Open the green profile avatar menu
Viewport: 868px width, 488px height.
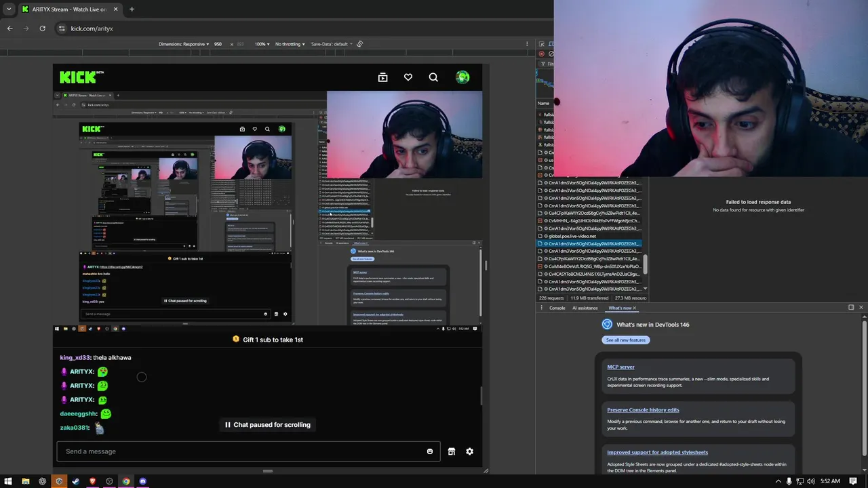(462, 77)
